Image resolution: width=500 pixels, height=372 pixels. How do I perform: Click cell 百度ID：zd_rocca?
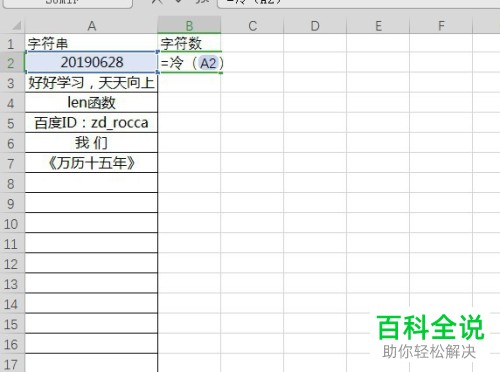91,123
